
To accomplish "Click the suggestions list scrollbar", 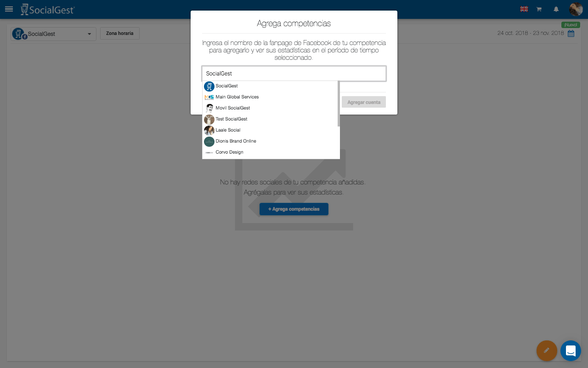I will 339,103.
